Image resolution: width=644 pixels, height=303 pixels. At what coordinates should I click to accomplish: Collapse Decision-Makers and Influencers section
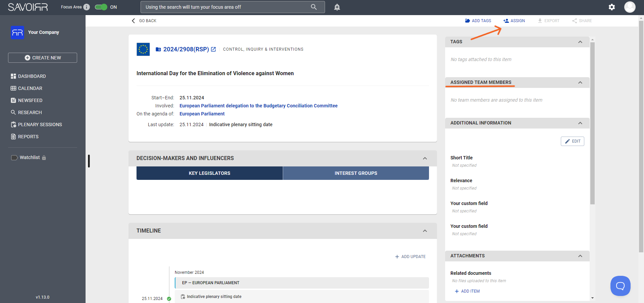(425, 158)
